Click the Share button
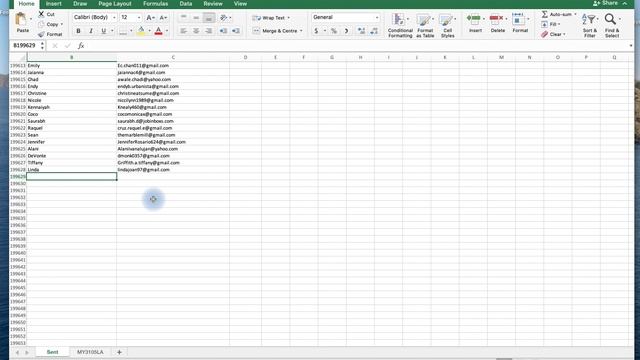 pos(606,3)
